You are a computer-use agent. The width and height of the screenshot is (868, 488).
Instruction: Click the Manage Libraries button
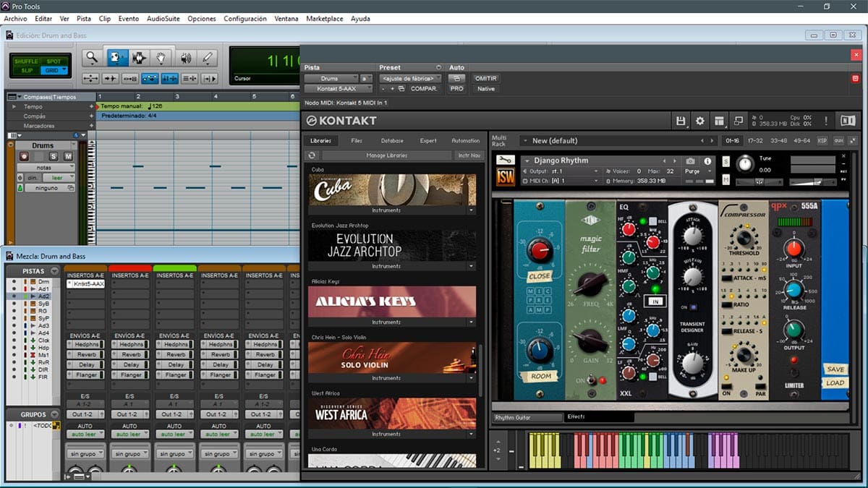pos(387,155)
